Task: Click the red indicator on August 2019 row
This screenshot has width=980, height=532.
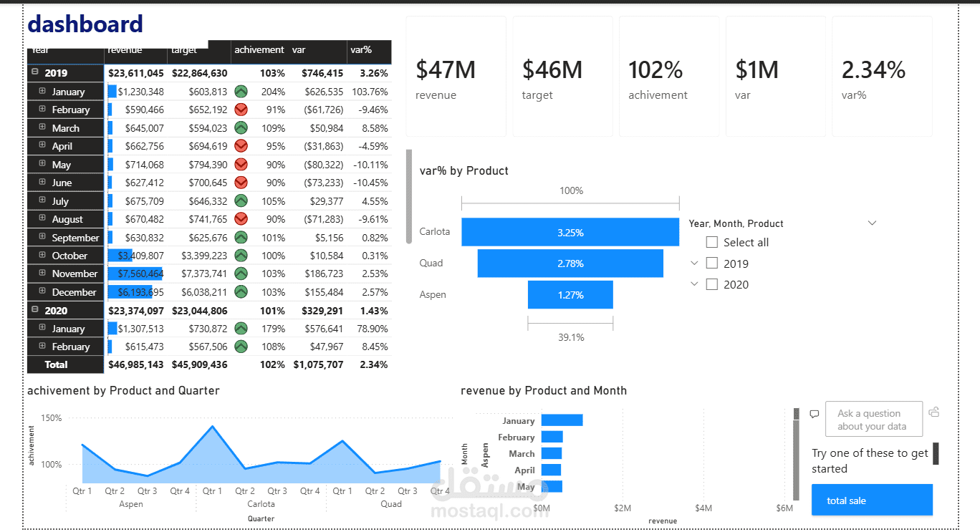Action: pyautogui.click(x=241, y=218)
